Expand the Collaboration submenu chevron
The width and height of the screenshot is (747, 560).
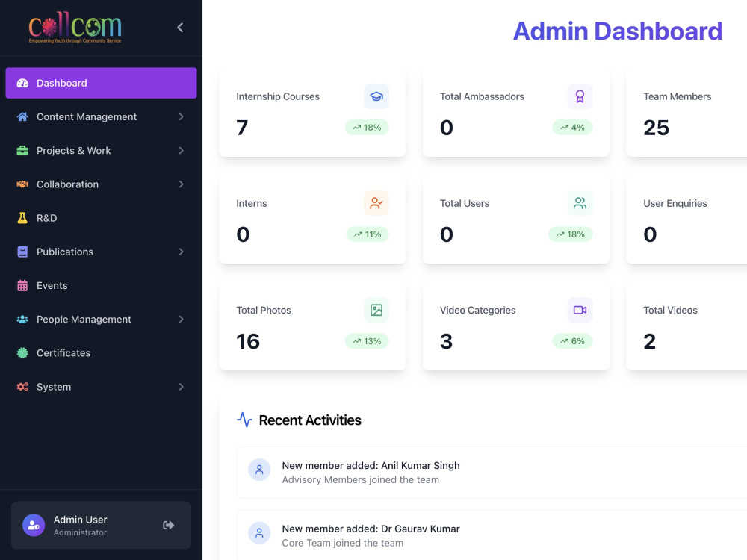181,184
